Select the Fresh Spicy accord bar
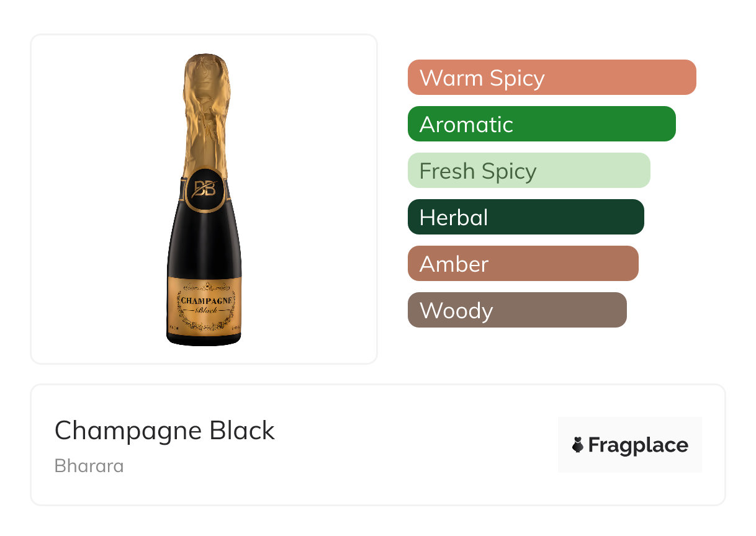Image resolution: width=756 pixels, height=536 pixels. point(528,171)
